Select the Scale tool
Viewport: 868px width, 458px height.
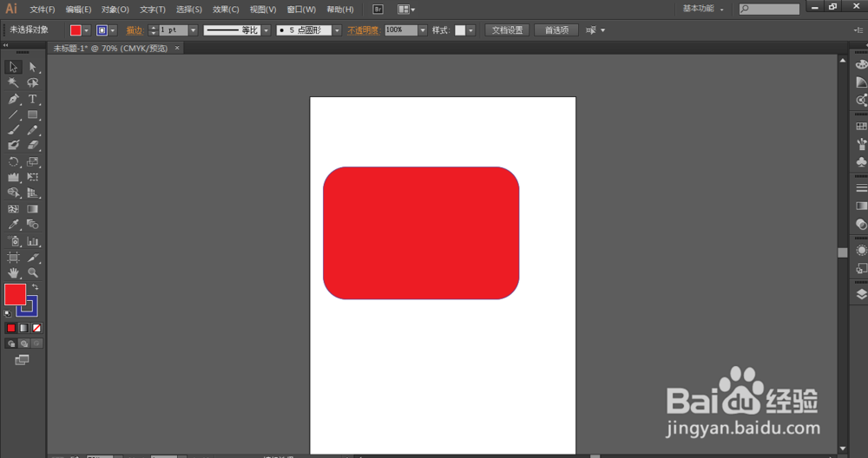pos(33,162)
